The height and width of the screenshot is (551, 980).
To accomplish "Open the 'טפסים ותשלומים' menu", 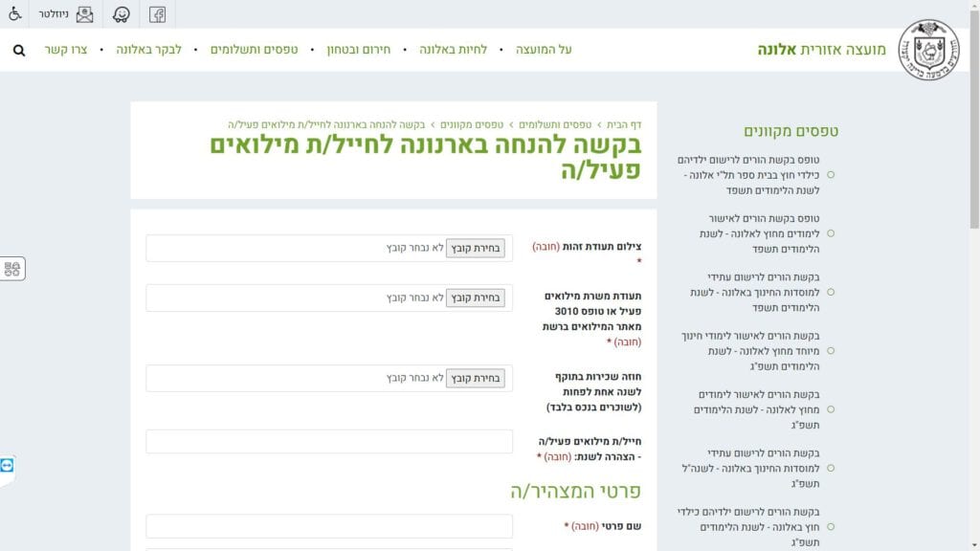I will click(255, 50).
